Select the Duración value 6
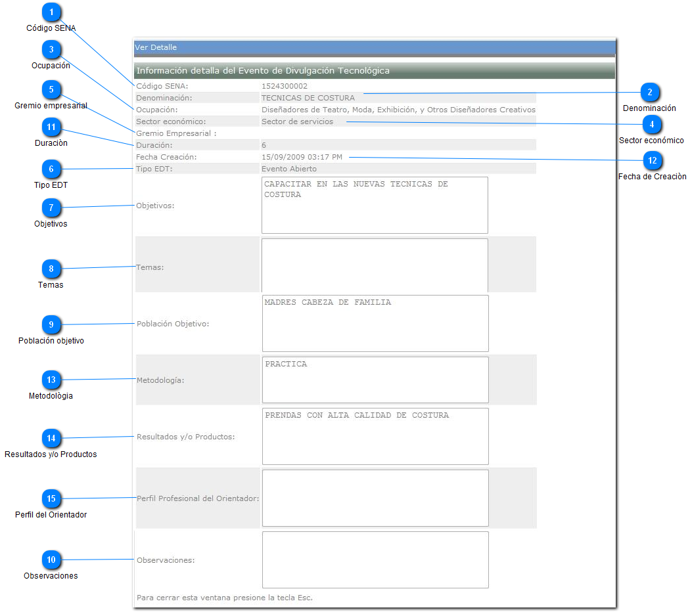The image size is (690, 616). tap(264, 145)
